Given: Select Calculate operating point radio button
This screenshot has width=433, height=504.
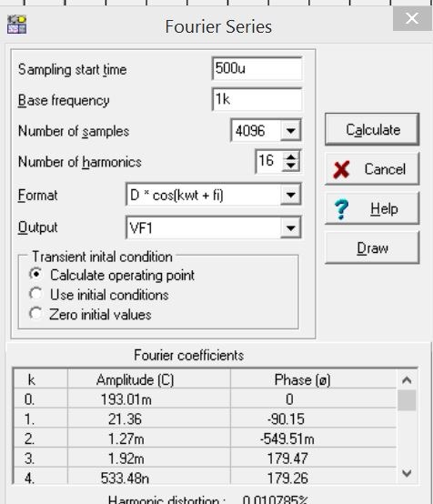Looking at the screenshot, I should [36, 275].
